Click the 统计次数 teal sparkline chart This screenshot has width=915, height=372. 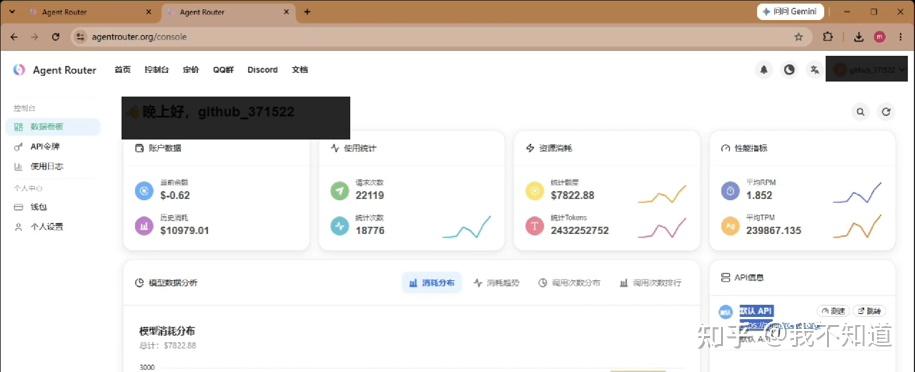[467, 227]
